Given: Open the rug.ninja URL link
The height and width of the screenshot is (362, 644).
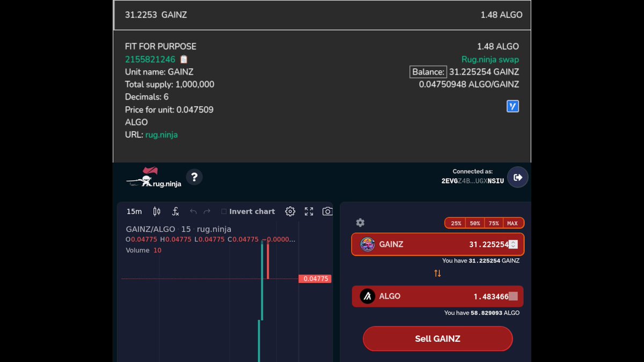Looking at the screenshot, I should tap(162, 135).
